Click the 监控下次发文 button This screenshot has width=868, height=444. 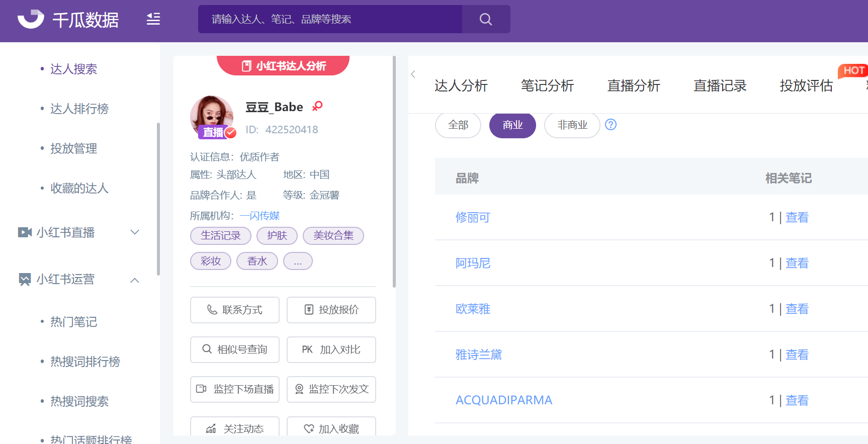click(x=331, y=389)
